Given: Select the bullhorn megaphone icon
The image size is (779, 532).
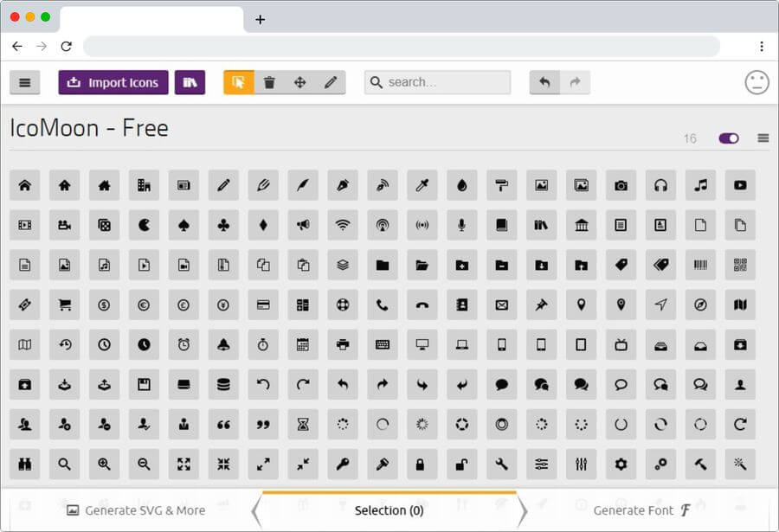Looking at the screenshot, I should tap(303, 225).
